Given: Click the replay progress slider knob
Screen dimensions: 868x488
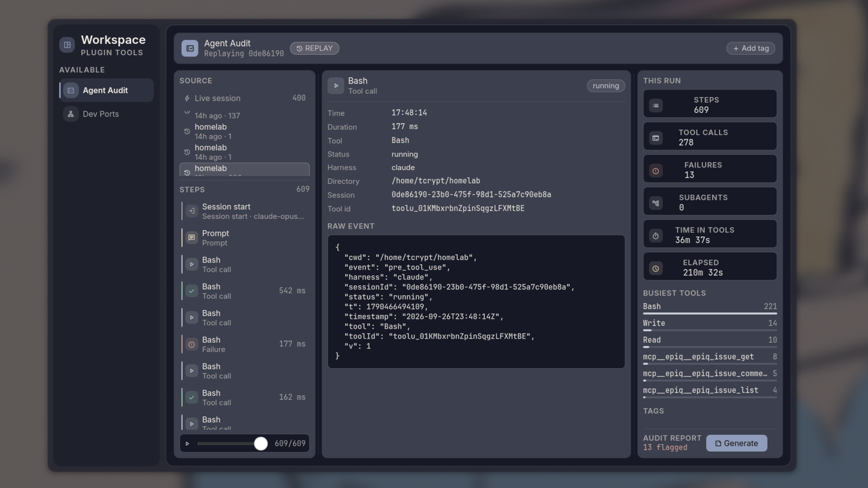Looking at the screenshot, I should tap(261, 444).
